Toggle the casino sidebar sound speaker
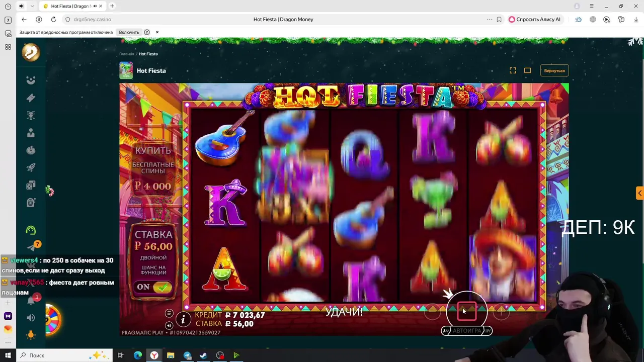 [31, 318]
